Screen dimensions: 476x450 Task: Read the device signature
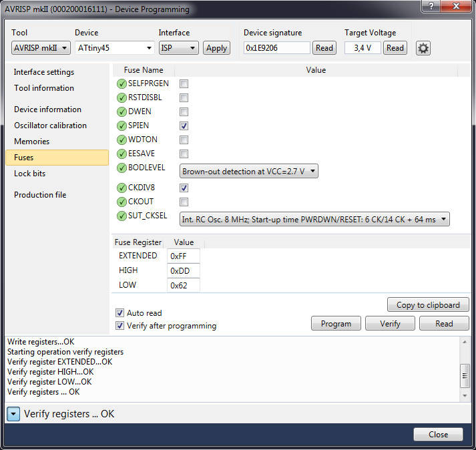[x=324, y=48]
